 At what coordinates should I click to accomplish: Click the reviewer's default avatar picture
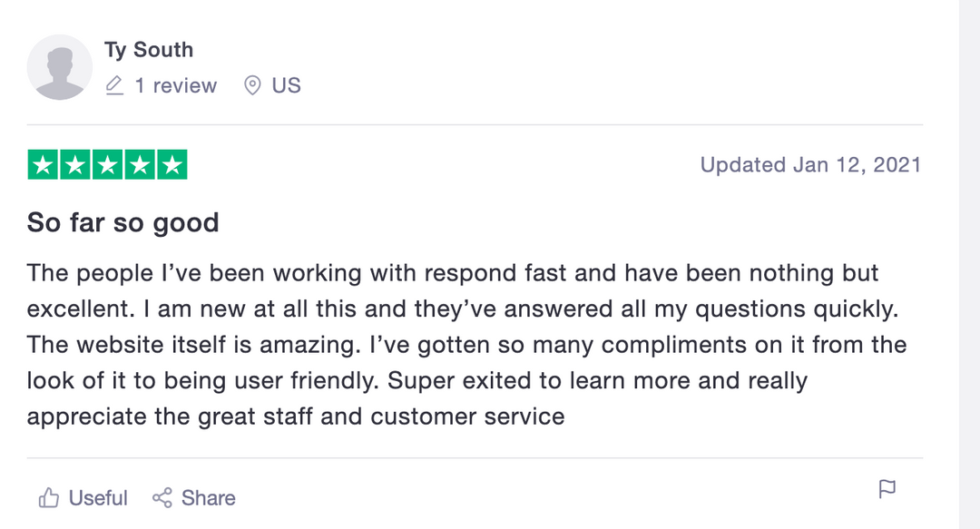(60, 67)
